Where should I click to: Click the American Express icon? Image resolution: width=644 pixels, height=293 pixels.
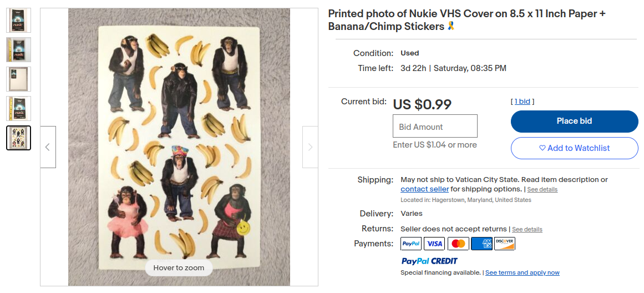pos(481,244)
